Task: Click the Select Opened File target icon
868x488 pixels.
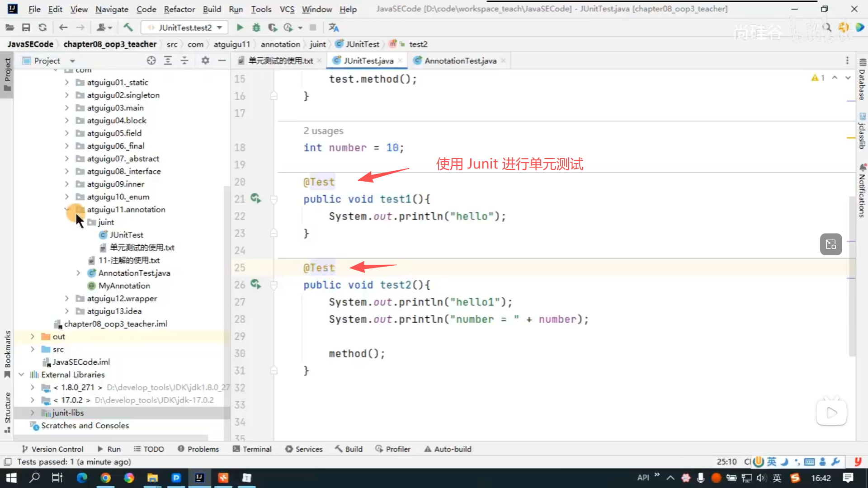Action: point(151,61)
